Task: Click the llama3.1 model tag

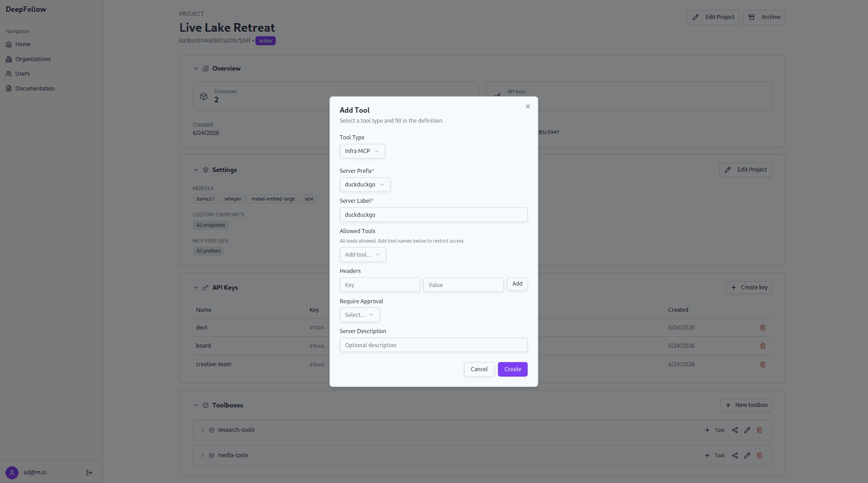Action: (x=206, y=199)
